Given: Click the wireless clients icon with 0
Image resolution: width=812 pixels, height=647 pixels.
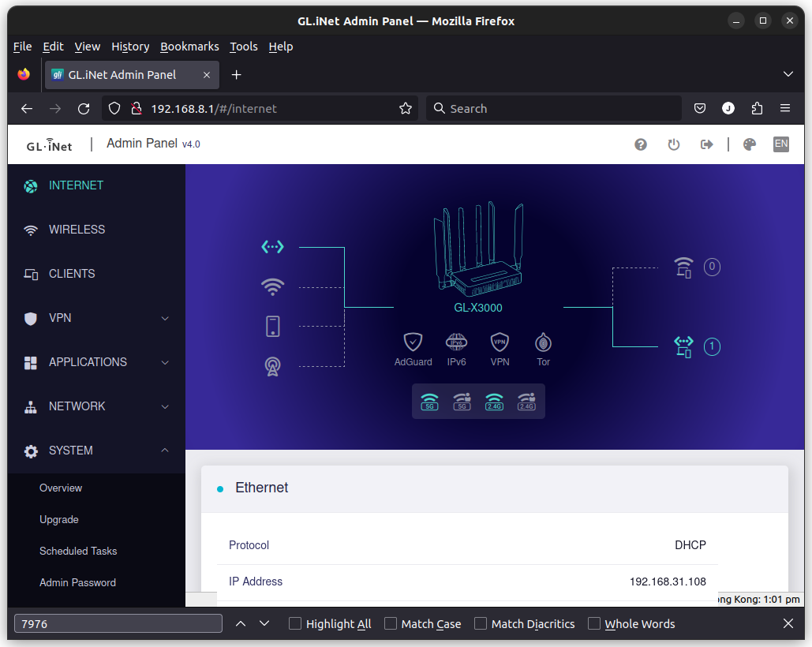Looking at the screenshot, I should [683, 267].
